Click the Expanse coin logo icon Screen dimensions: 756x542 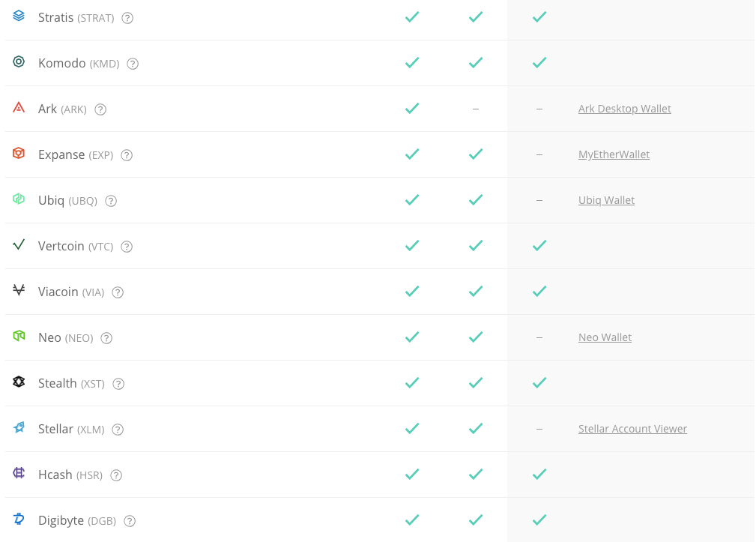[x=19, y=154]
